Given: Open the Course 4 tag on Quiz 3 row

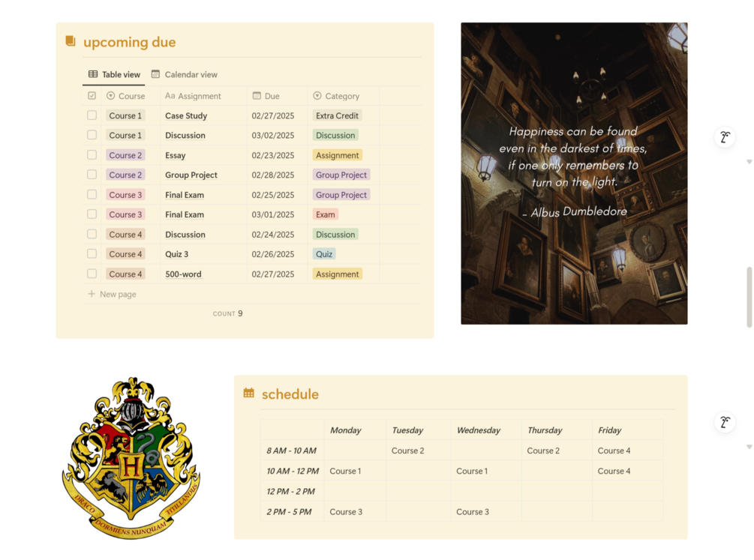Looking at the screenshot, I should pos(125,254).
